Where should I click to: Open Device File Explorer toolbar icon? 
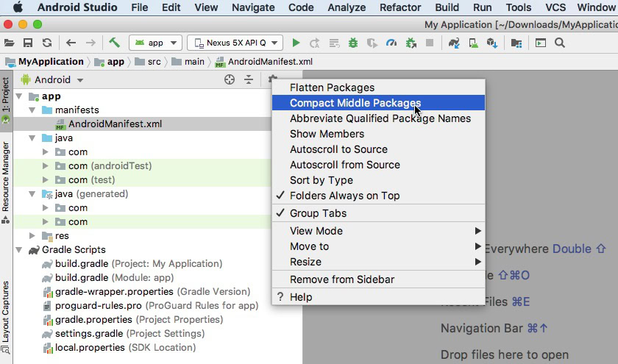coord(540,43)
